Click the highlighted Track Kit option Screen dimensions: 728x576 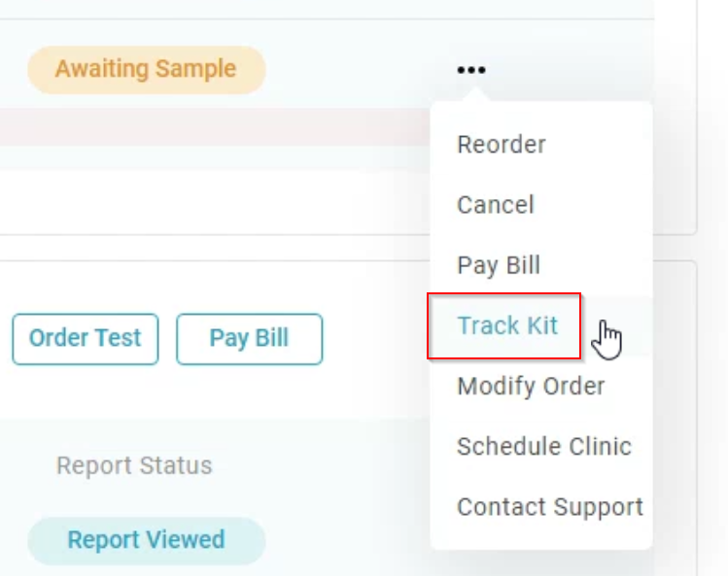coord(507,325)
